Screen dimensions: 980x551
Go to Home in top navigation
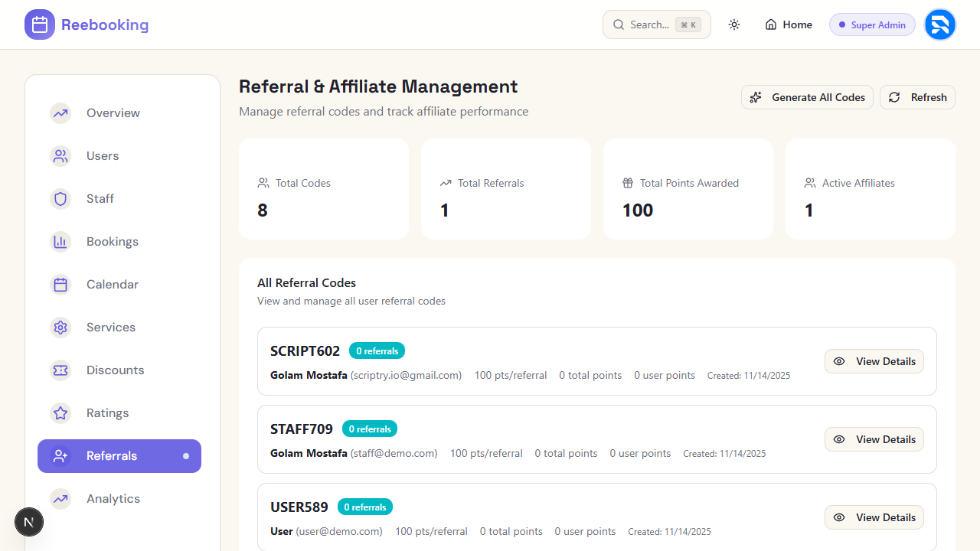pyautogui.click(x=789, y=24)
